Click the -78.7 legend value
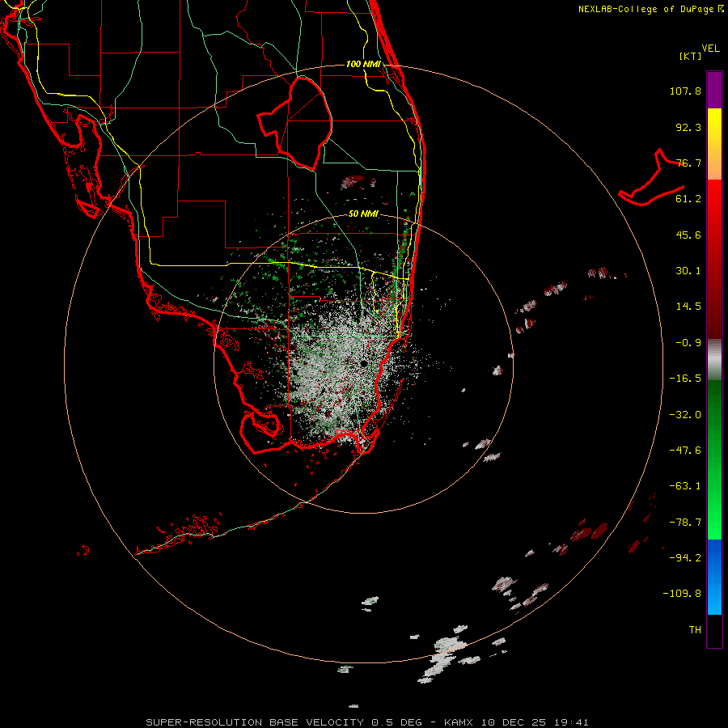The image size is (728, 728). [x=685, y=523]
